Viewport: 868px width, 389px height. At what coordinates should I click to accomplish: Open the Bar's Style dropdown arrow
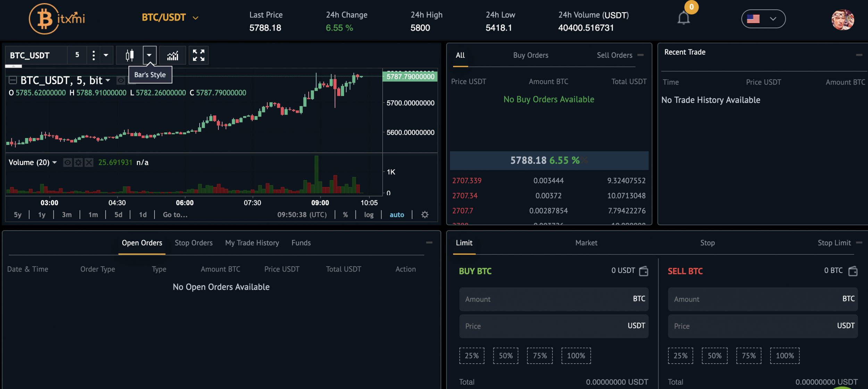coord(149,55)
